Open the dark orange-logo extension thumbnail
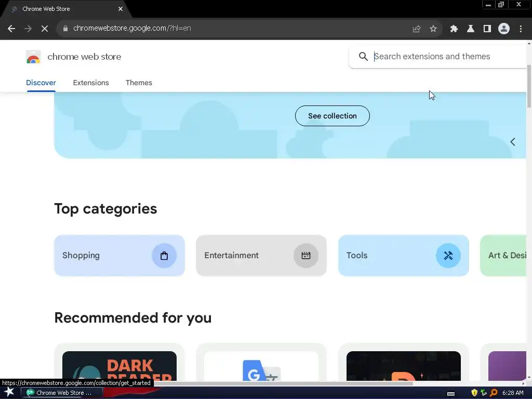532x399 pixels. click(x=403, y=366)
